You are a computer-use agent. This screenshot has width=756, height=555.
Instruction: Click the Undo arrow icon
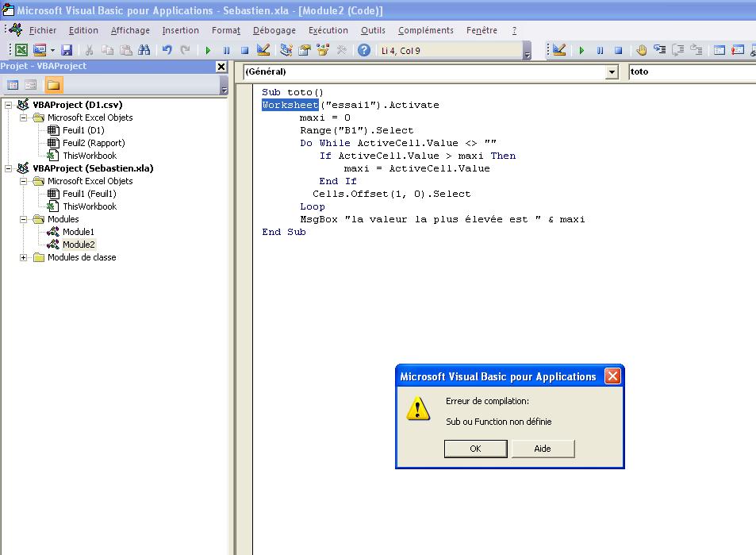coord(167,50)
